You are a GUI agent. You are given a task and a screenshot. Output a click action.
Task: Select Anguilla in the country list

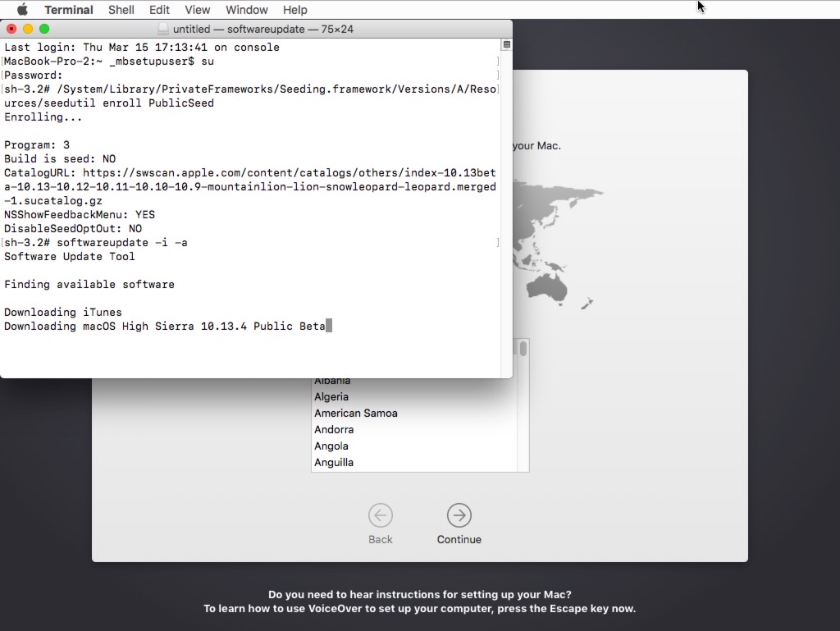(x=414, y=462)
